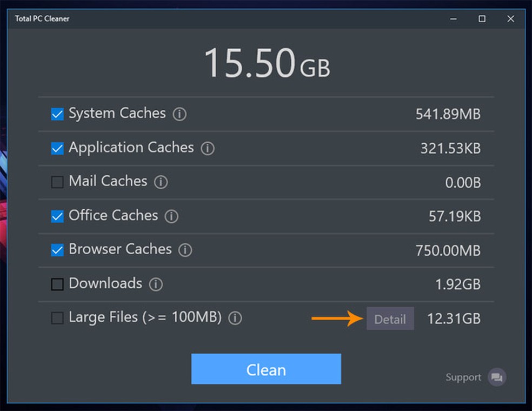Image resolution: width=532 pixels, height=411 pixels.
Task: Open the Browser Caches info icon
Action: coord(185,250)
